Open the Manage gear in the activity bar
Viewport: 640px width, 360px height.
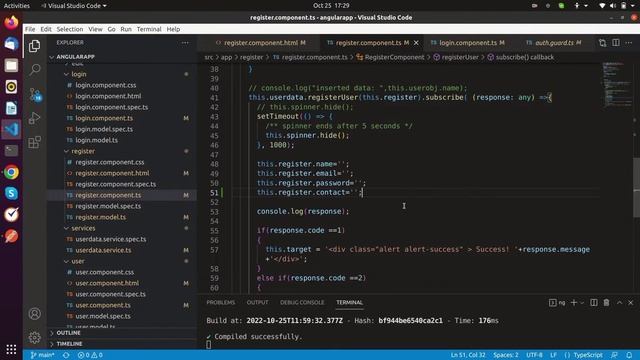pos(35,337)
